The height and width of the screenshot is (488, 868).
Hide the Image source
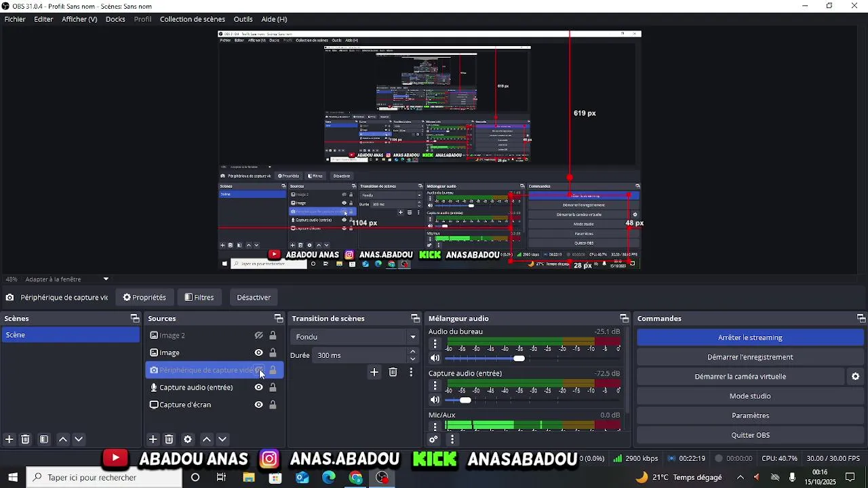258,353
